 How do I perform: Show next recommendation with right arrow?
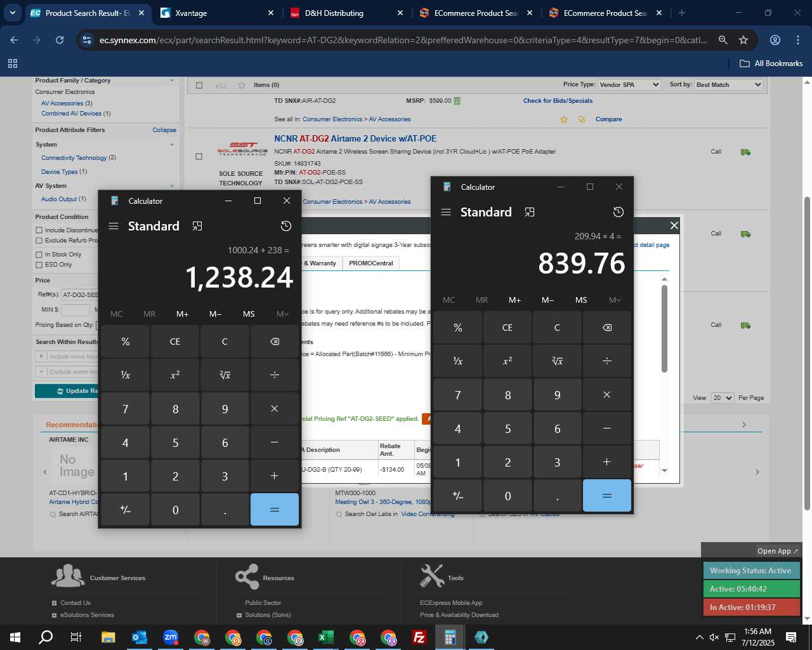click(x=757, y=472)
